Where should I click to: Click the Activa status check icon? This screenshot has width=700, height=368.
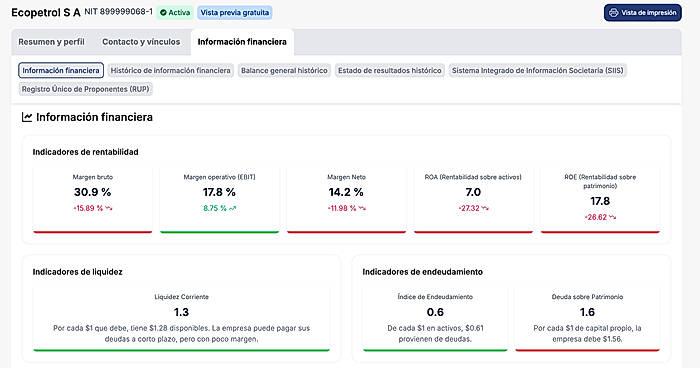pyautogui.click(x=163, y=13)
